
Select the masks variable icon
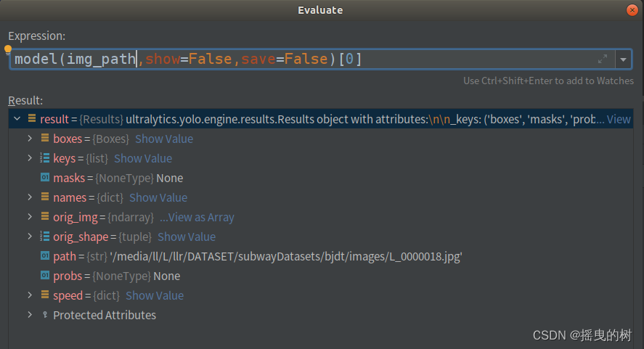[45, 177]
